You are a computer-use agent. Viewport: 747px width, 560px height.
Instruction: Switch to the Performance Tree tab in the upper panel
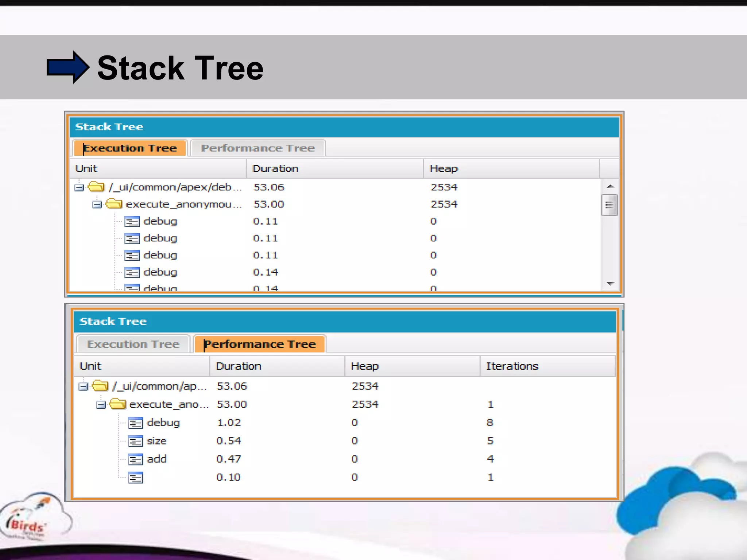pos(258,148)
